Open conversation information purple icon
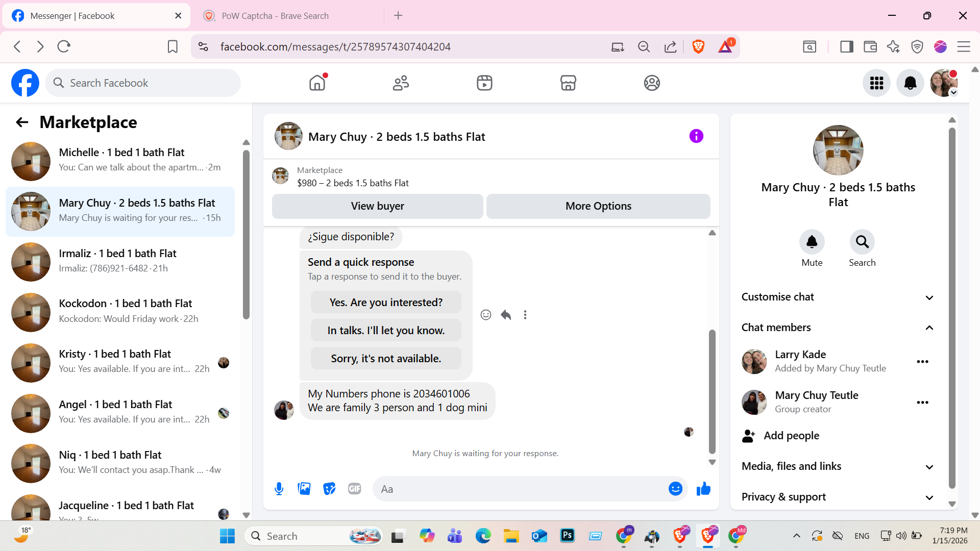The image size is (980, 551). (x=696, y=136)
